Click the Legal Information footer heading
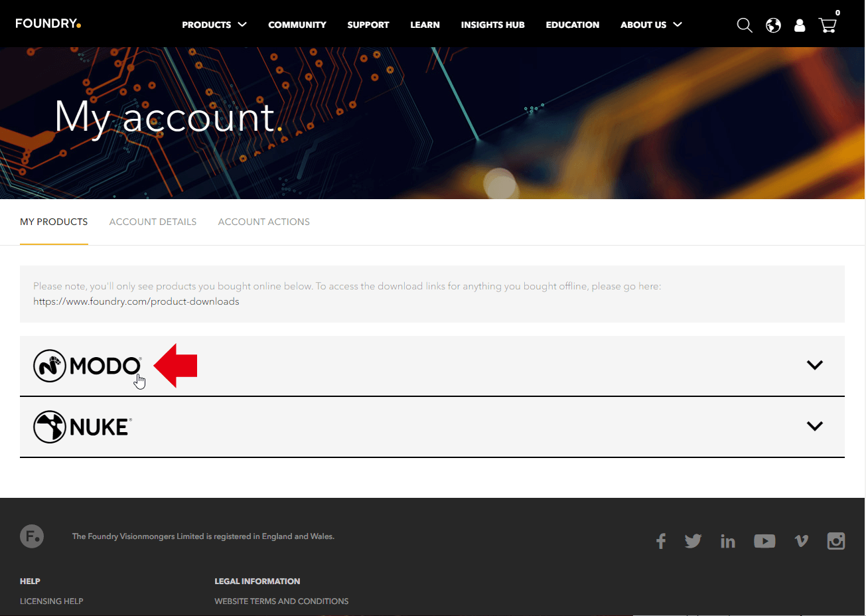Image resolution: width=866 pixels, height=616 pixels. pos(257,581)
